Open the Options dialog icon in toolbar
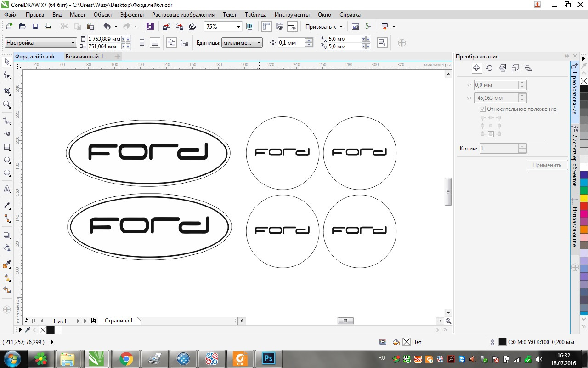 pos(368,26)
